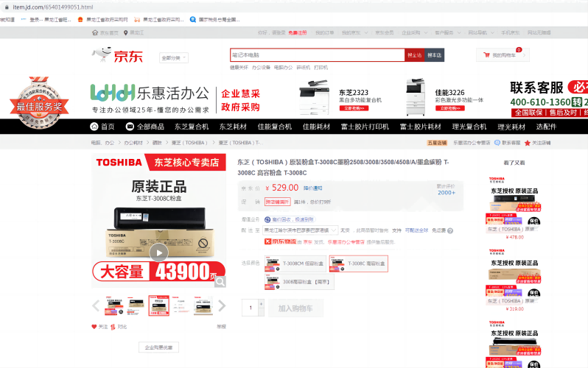Click the 企业购更优惠 button

[x=158, y=347]
